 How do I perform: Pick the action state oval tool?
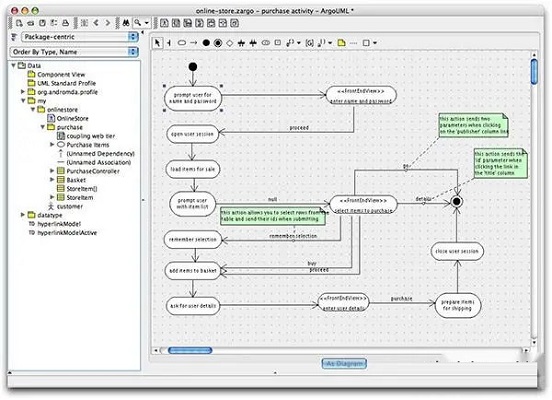point(182,43)
